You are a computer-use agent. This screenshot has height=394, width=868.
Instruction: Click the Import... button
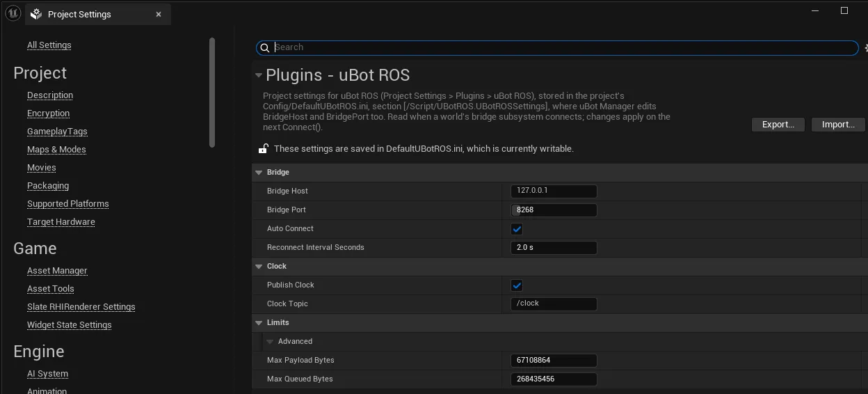(838, 125)
